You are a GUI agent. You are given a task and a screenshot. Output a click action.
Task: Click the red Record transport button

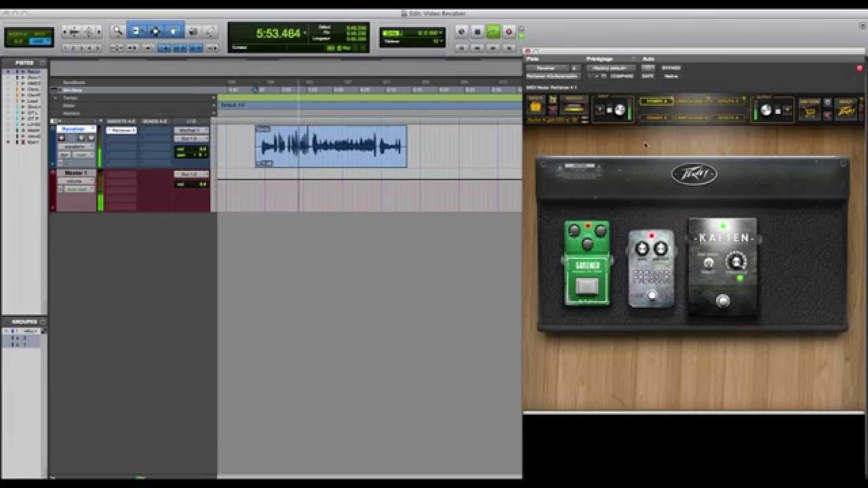(509, 31)
